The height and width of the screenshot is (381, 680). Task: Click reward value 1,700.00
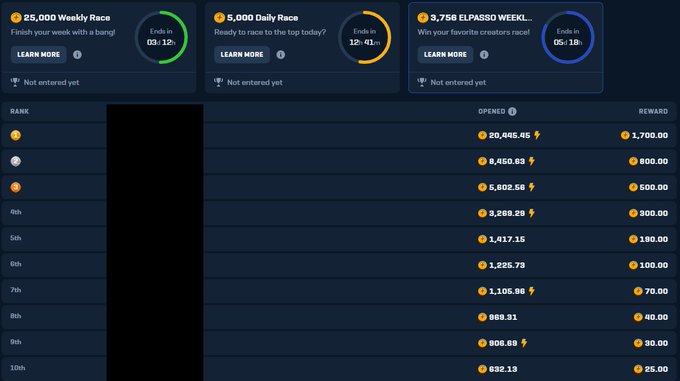[x=650, y=135]
